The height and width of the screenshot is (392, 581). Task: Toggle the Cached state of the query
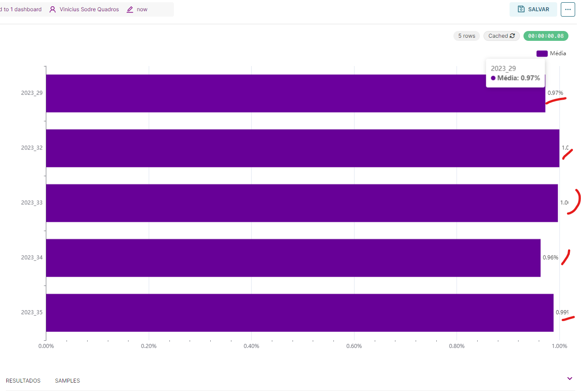501,36
